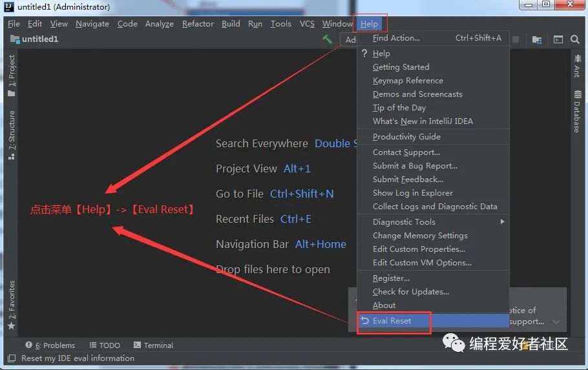Open the Edit menu

34,24
